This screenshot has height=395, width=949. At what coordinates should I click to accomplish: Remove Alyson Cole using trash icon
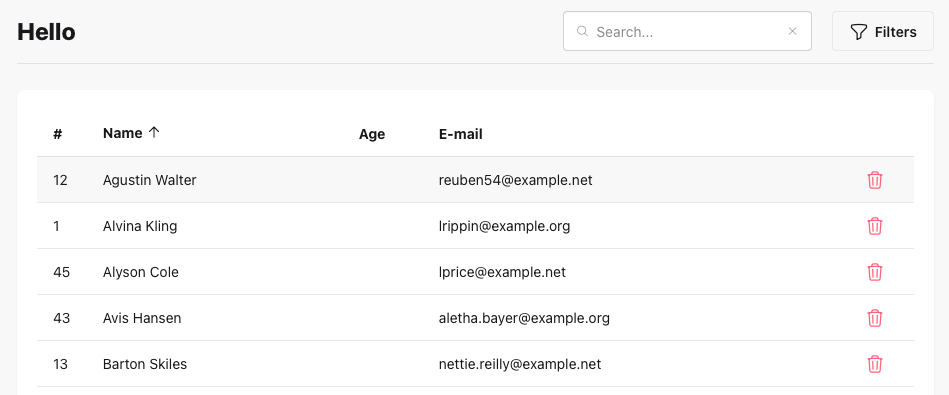[875, 272]
